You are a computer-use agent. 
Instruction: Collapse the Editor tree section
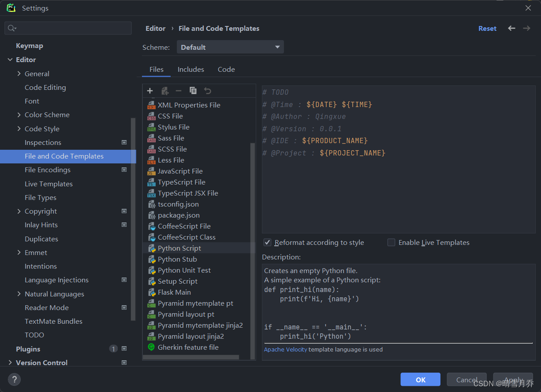[x=10, y=59]
